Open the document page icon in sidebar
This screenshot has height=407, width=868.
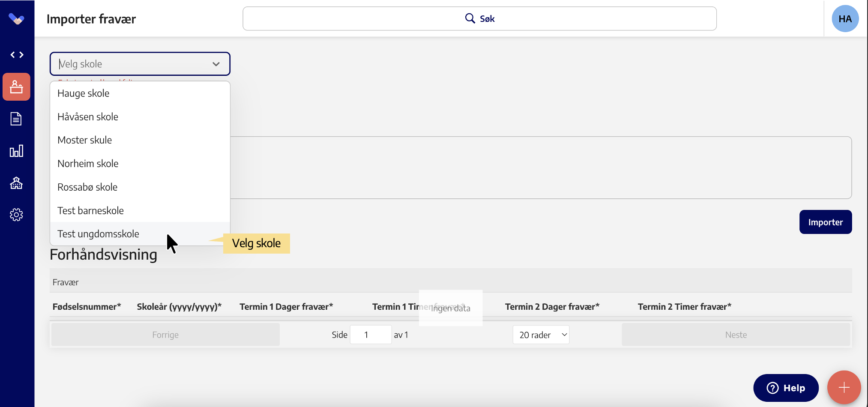[x=16, y=119]
